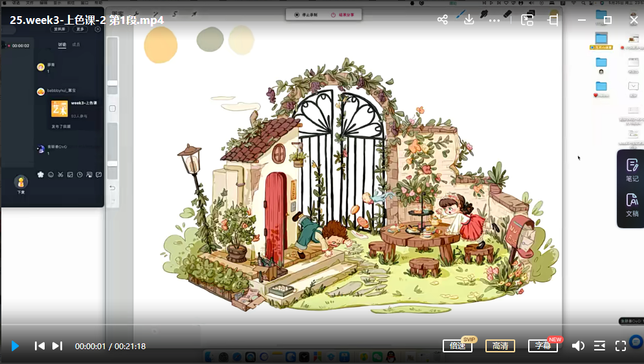Click the orange-yellow color swatch on canvas

[x=160, y=45]
